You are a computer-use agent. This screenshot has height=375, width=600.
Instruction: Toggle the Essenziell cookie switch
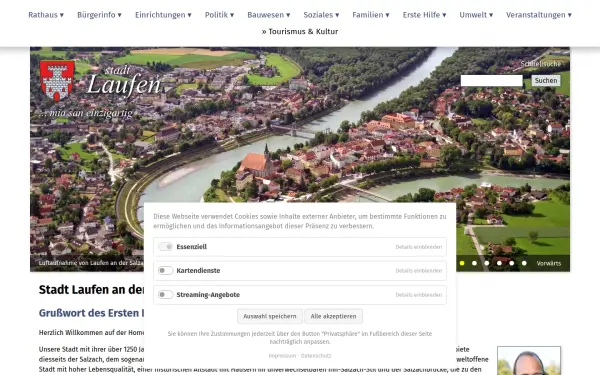pyautogui.click(x=166, y=247)
